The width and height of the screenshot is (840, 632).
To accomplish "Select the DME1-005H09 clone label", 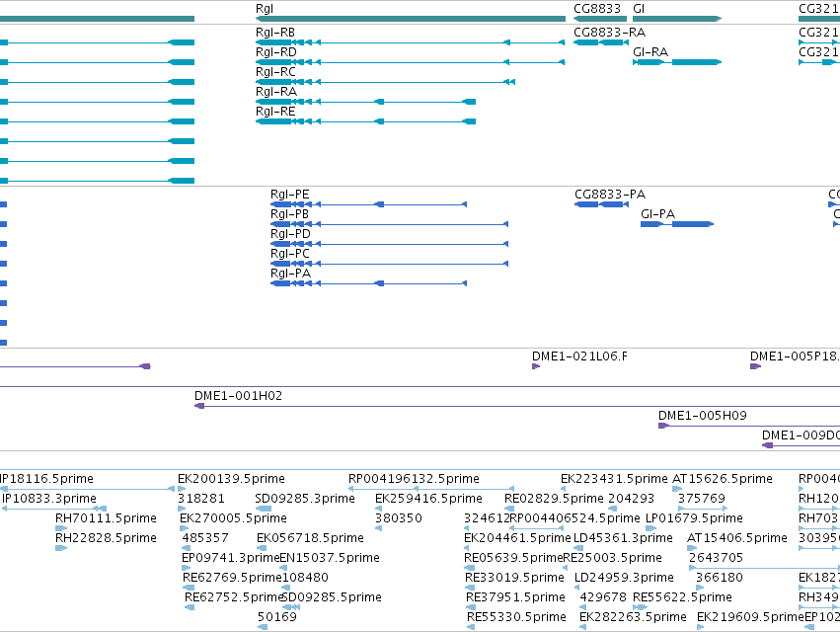I will tap(703, 416).
